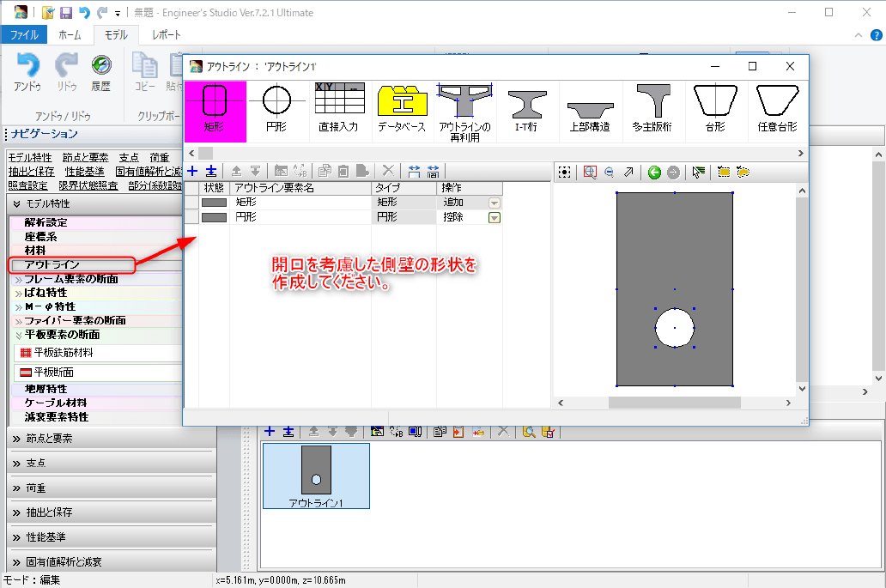This screenshot has width=886, height=588.
Task: Expand the ばね特性 tree node
Action: pyautogui.click(x=19, y=294)
